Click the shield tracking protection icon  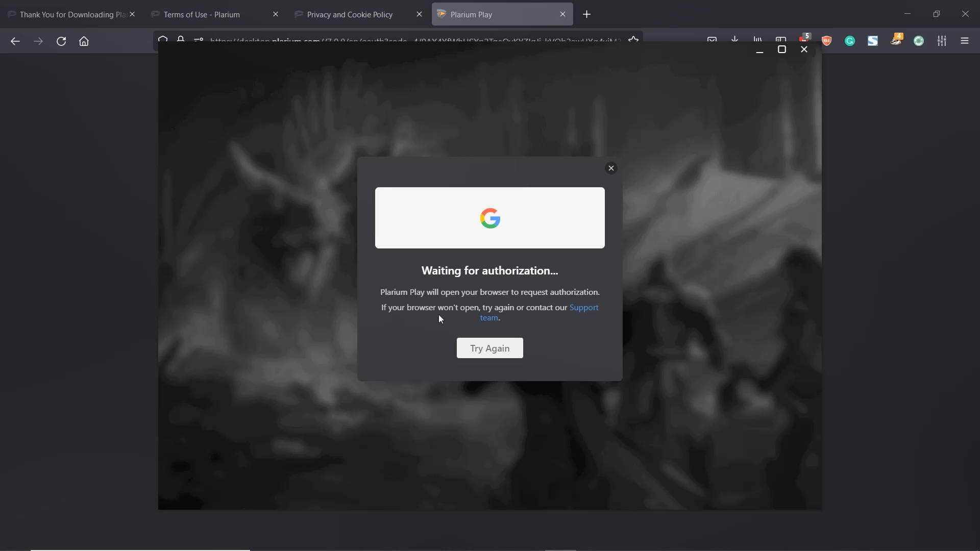(x=163, y=39)
